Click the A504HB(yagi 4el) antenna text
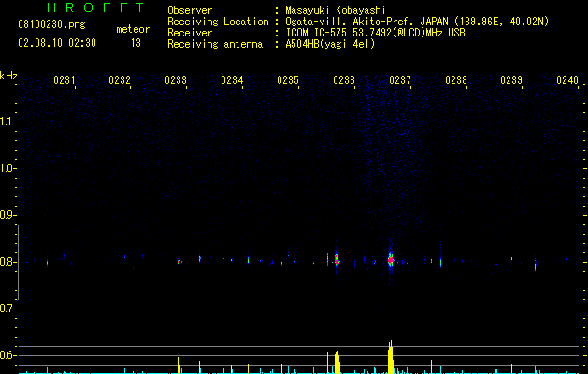The height and width of the screenshot is (374, 588). (x=330, y=44)
